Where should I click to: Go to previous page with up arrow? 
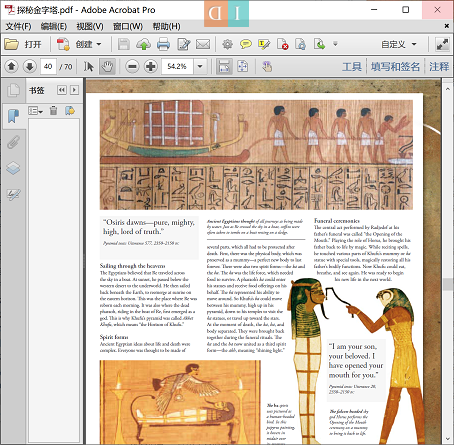coord(11,67)
